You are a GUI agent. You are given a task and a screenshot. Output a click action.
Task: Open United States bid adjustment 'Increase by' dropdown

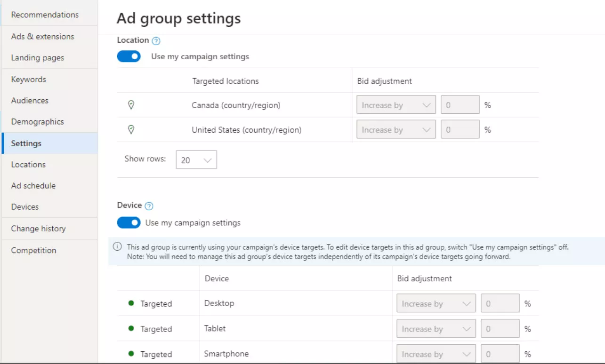pyautogui.click(x=396, y=130)
